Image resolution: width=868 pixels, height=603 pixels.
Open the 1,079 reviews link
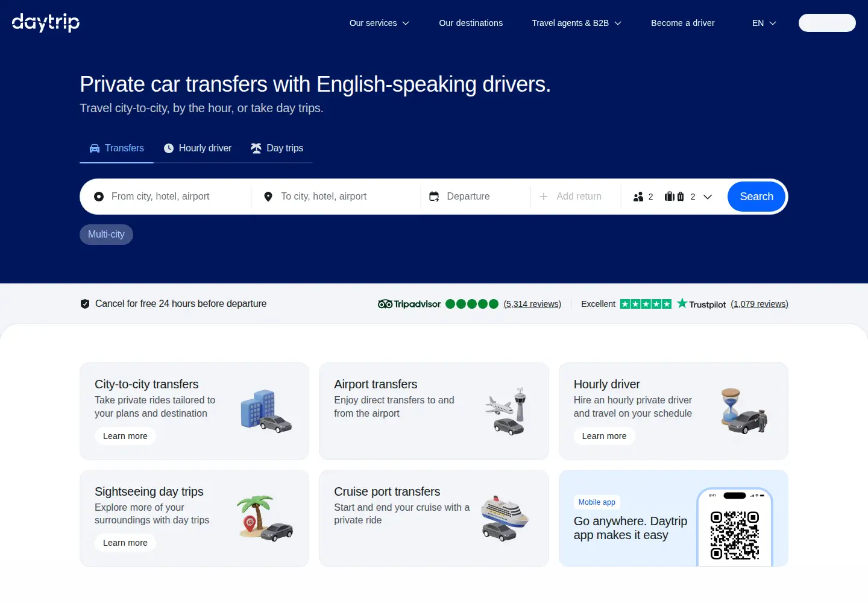pos(759,304)
